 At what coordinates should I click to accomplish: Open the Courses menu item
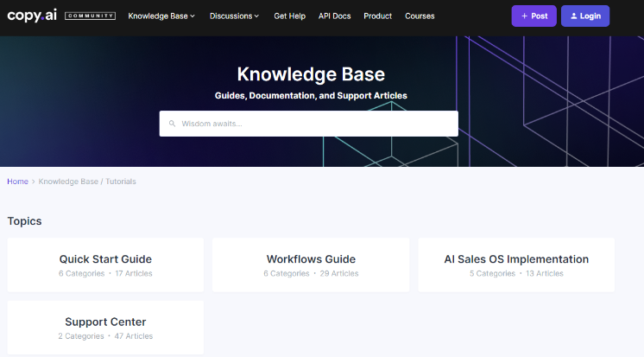(x=420, y=16)
